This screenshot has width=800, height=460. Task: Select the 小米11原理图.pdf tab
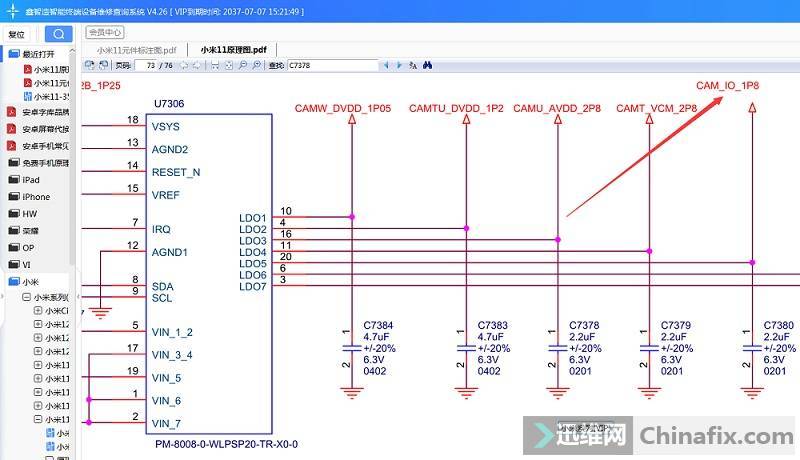tap(233, 49)
